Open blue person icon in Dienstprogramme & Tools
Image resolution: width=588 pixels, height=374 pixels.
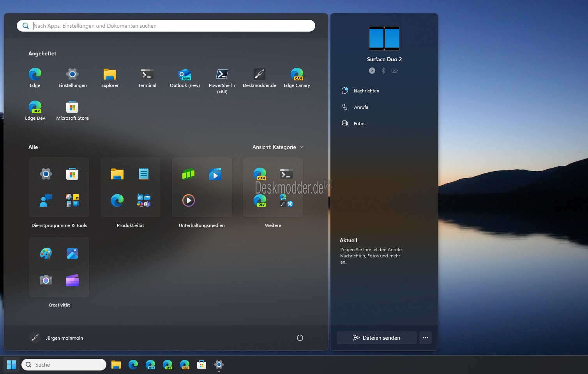(x=46, y=200)
